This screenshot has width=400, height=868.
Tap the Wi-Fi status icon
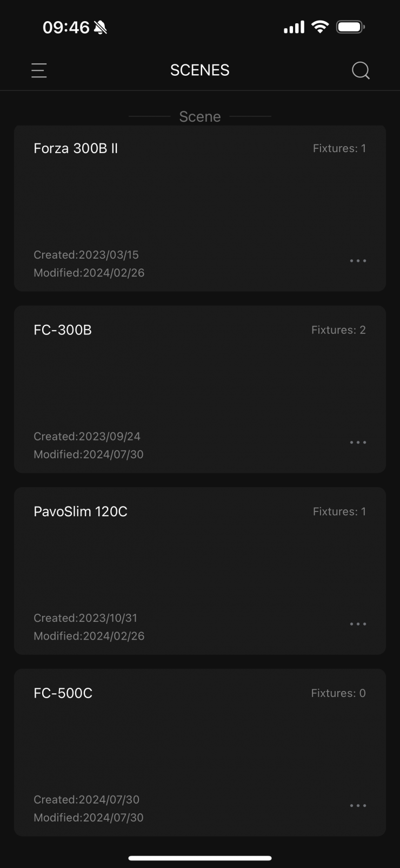click(321, 27)
